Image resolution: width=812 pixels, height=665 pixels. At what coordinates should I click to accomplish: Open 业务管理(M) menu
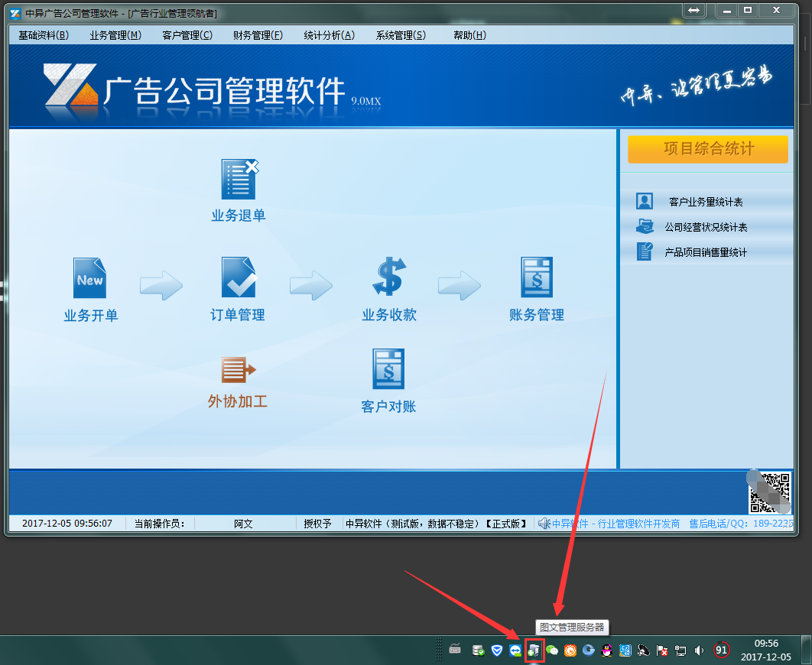point(115,35)
